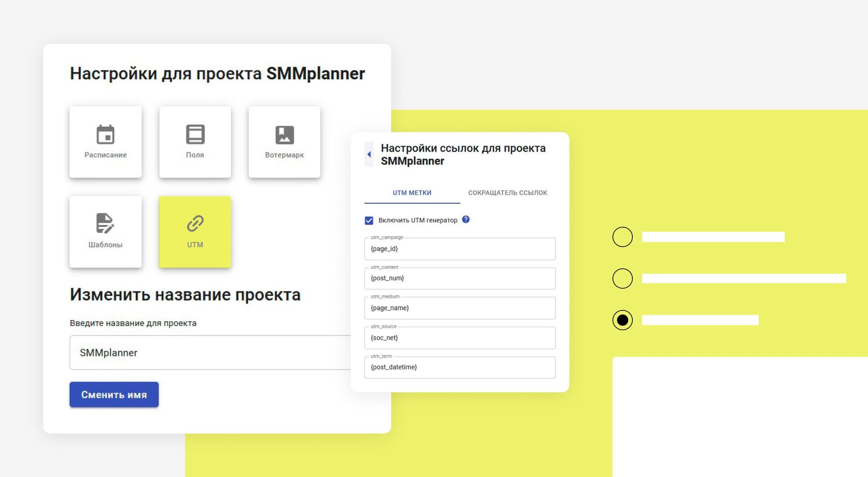
Task: Click the utm_source field
Action: (460, 338)
